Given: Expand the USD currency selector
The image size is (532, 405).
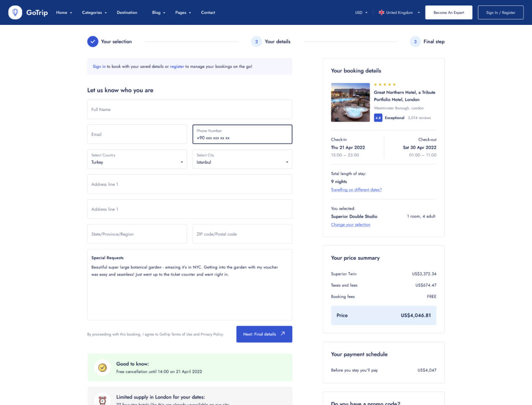Looking at the screenshot, I should point(361,13).
